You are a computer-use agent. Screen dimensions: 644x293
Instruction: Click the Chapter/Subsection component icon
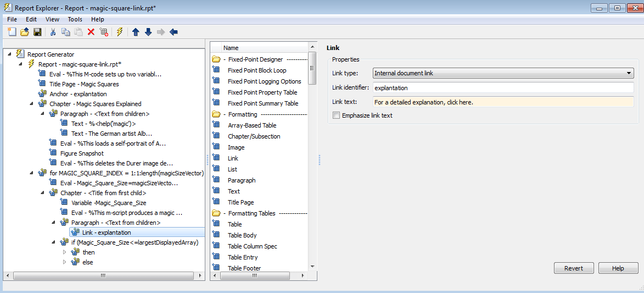click(x=216, y=136)
